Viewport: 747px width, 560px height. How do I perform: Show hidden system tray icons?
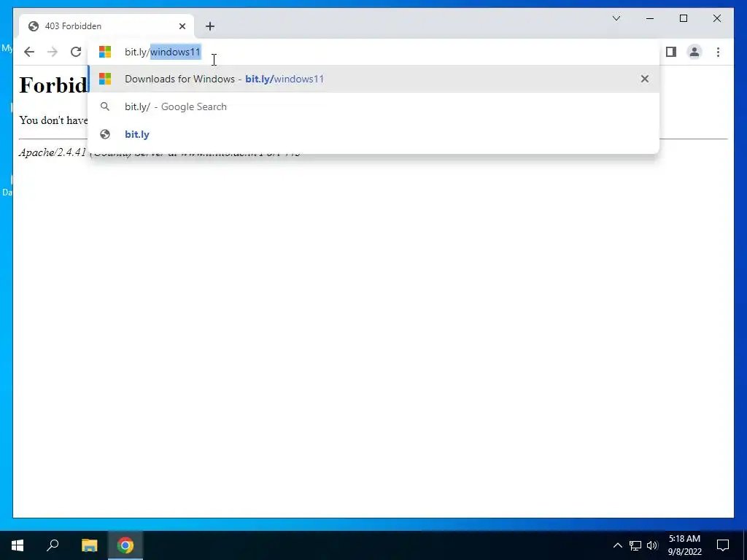tap(617, 545)
